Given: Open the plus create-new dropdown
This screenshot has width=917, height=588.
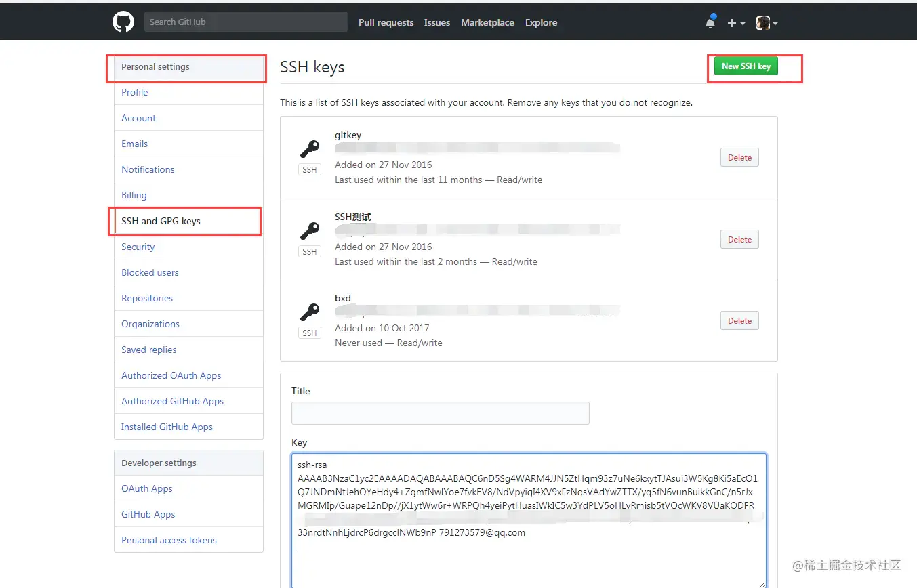Looking at the screenshot, I should (736, 22).
